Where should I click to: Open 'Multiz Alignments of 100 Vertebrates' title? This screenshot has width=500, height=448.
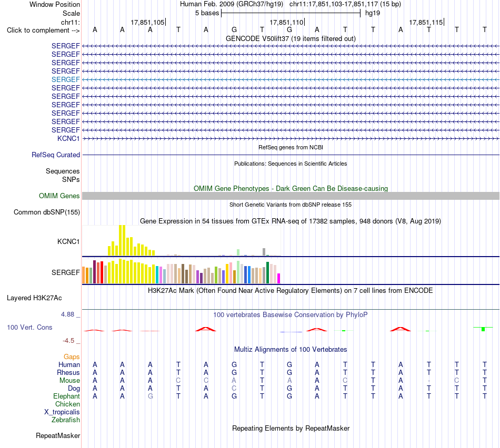(291, 349)
